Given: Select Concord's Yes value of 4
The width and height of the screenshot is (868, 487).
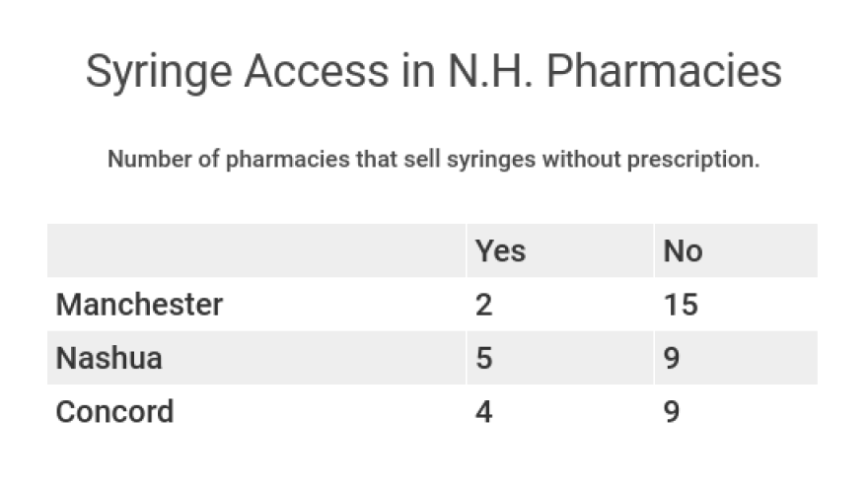Looking at the screenshot, I should coord(484,412).
